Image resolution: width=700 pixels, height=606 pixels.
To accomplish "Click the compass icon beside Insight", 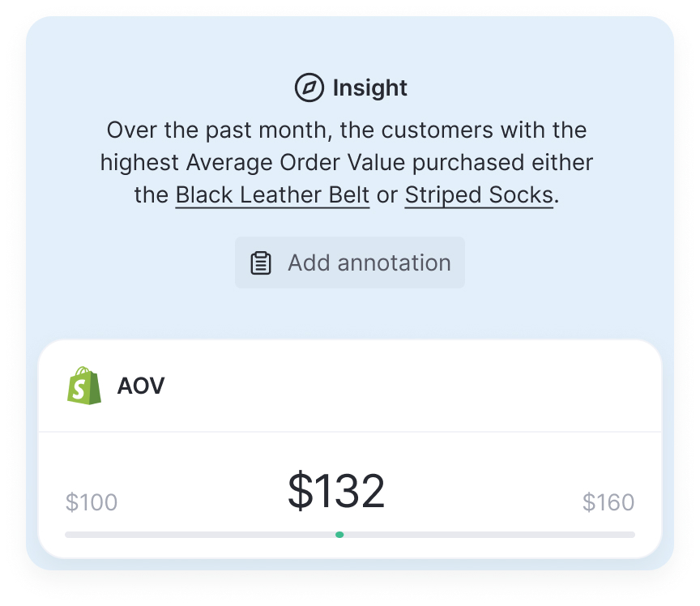I will 309,87.
